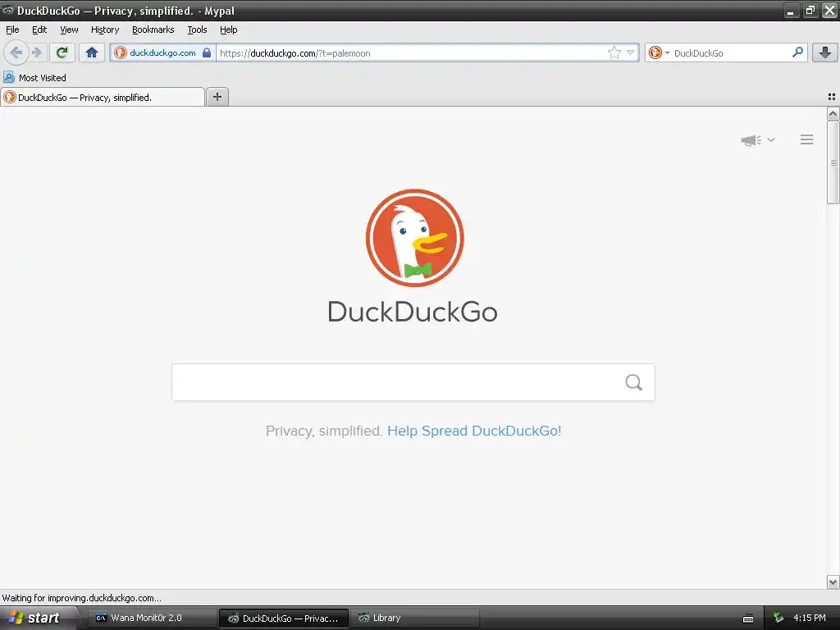
Task: Open the Most Visited bookmarks folder
Action: click(34, 78)
